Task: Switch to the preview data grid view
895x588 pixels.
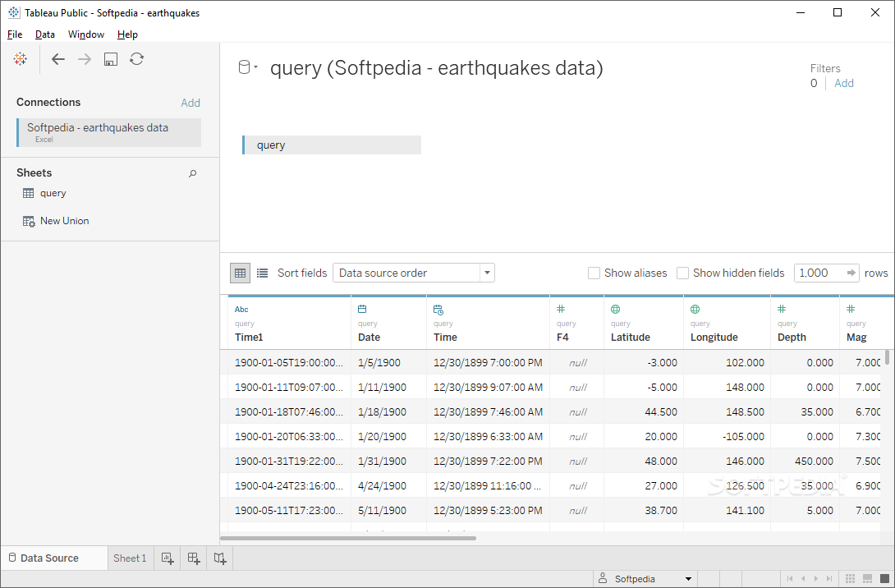Action: (x=241, y=273)
